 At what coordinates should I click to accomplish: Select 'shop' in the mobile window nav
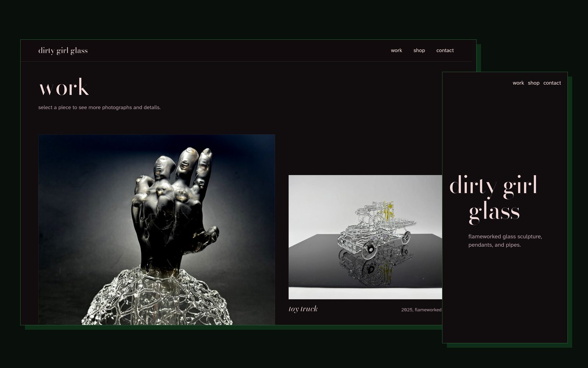(534, 83)
